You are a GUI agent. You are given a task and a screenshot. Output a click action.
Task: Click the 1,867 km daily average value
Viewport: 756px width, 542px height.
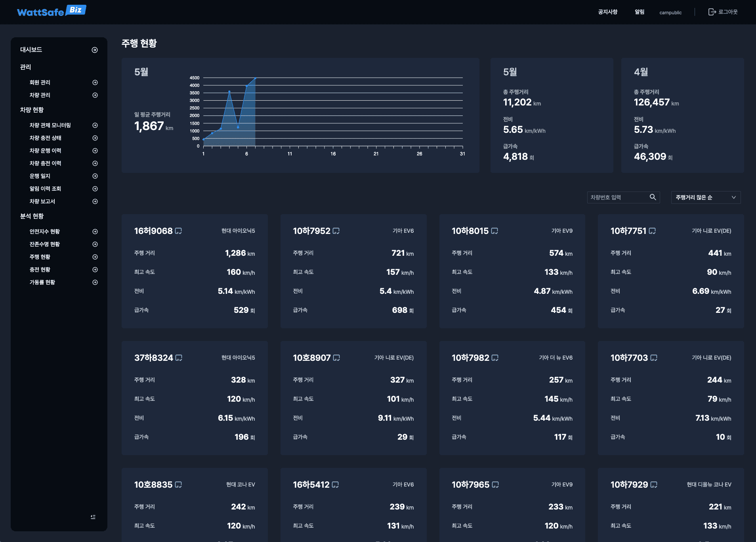coord(154,126)
